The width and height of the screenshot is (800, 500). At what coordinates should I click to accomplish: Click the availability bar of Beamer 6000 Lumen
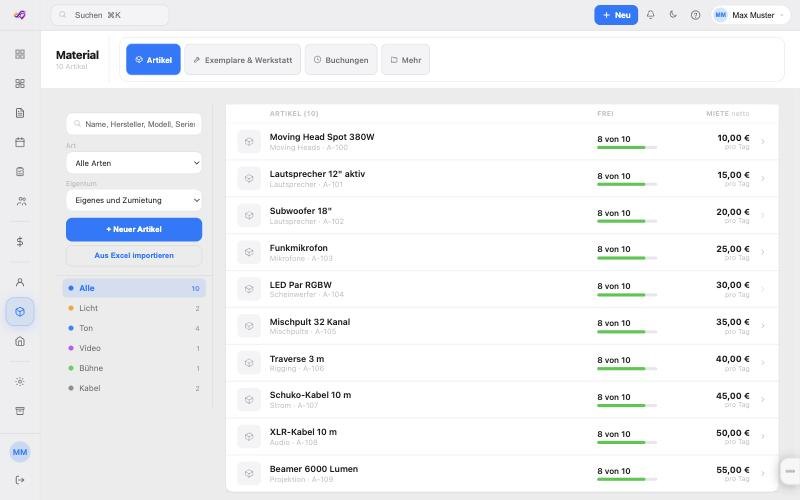pyautogui.click(x=627, y=479)
